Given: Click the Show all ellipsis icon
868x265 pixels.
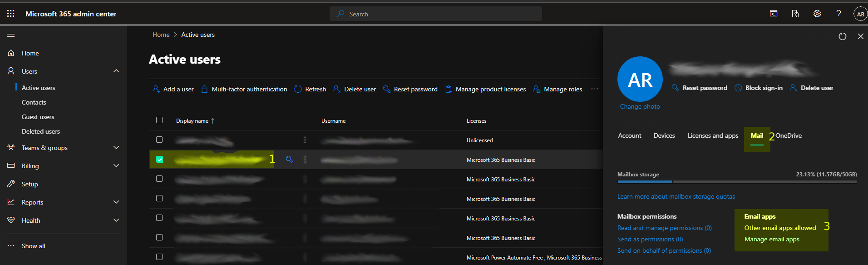Looking at the screenshot, I should click(11, 245).
